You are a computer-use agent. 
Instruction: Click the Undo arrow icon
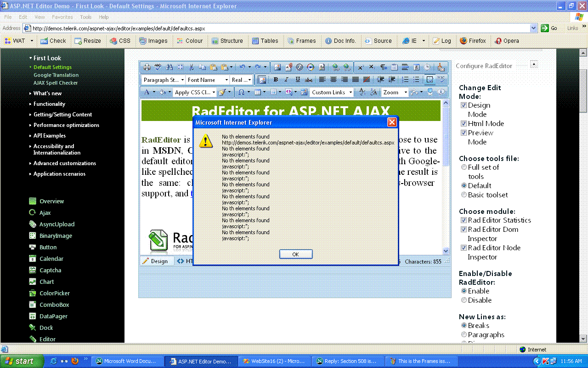click(x=242, y=67)
